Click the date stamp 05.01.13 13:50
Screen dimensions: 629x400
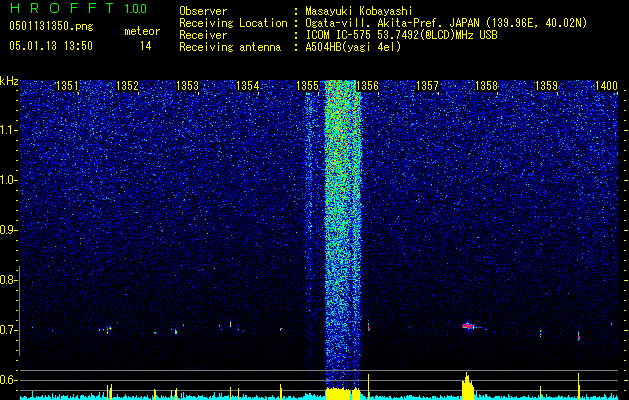click(51, 46)
